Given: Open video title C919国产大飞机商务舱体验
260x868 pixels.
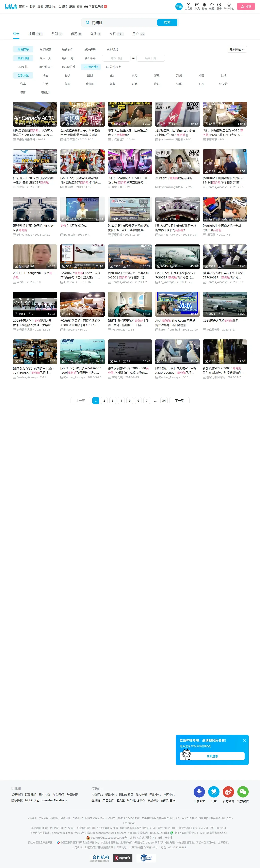Looking at the screenshot, I should (x=221, y=321).
